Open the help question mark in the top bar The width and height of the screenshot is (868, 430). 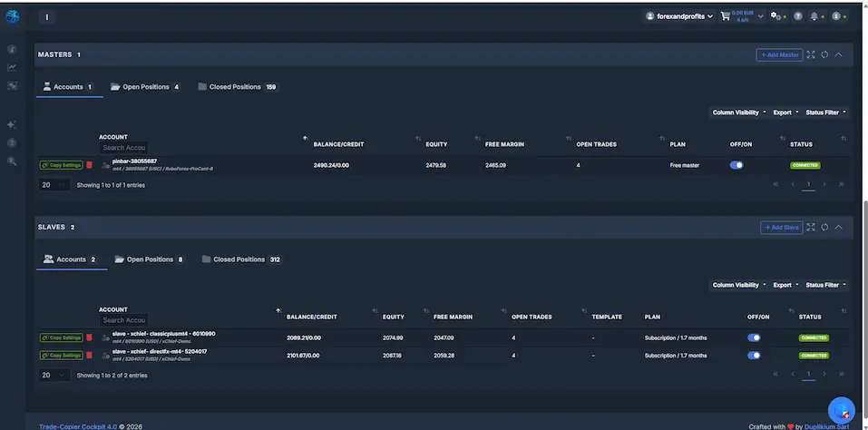pos(797,16)
